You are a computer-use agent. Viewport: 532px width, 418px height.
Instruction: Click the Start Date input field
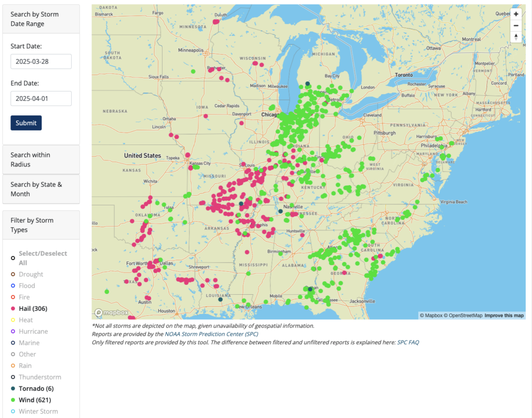(41, 61)
